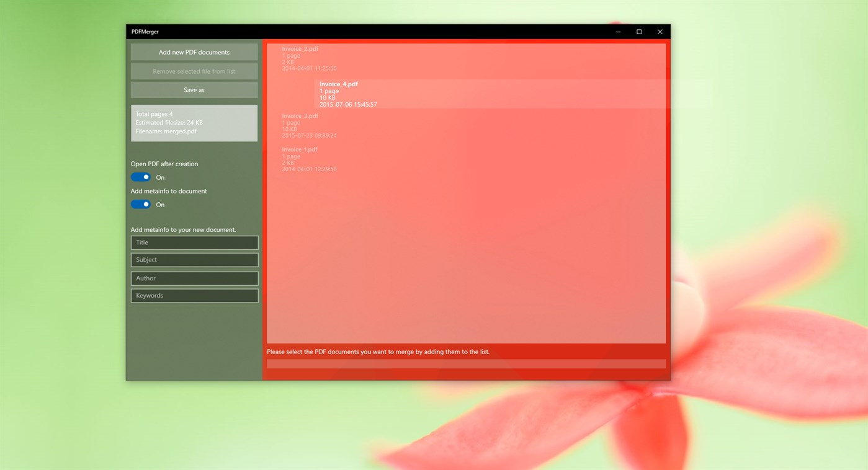The width and height of the screenshot is (868, 470).
Task: Click Estimated filesize: 24 KB text
Action: [x=169, y=123]
